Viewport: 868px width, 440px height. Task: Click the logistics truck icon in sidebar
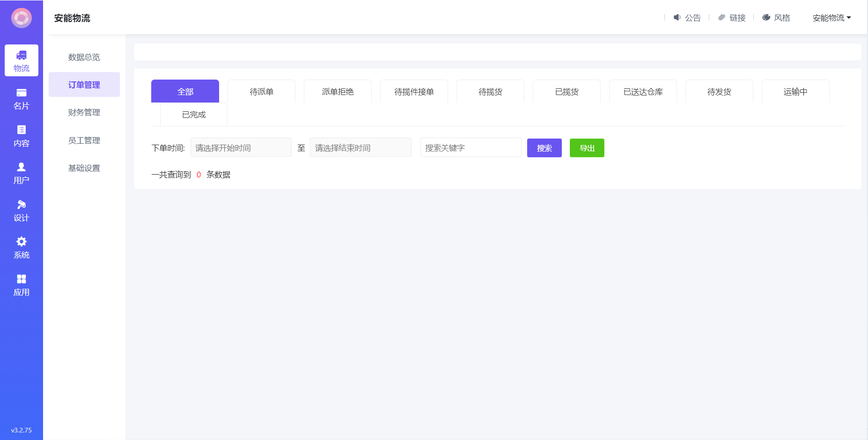pos(22,56)
